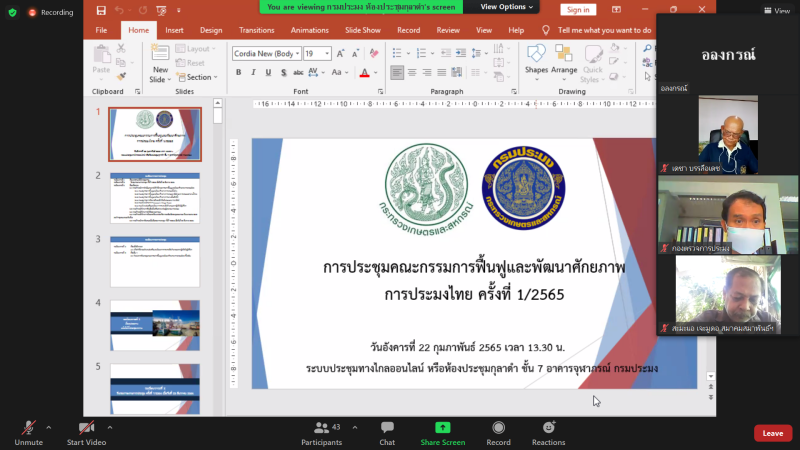
Task: Click Increase Font Size icon
Action: pos(340,54)
